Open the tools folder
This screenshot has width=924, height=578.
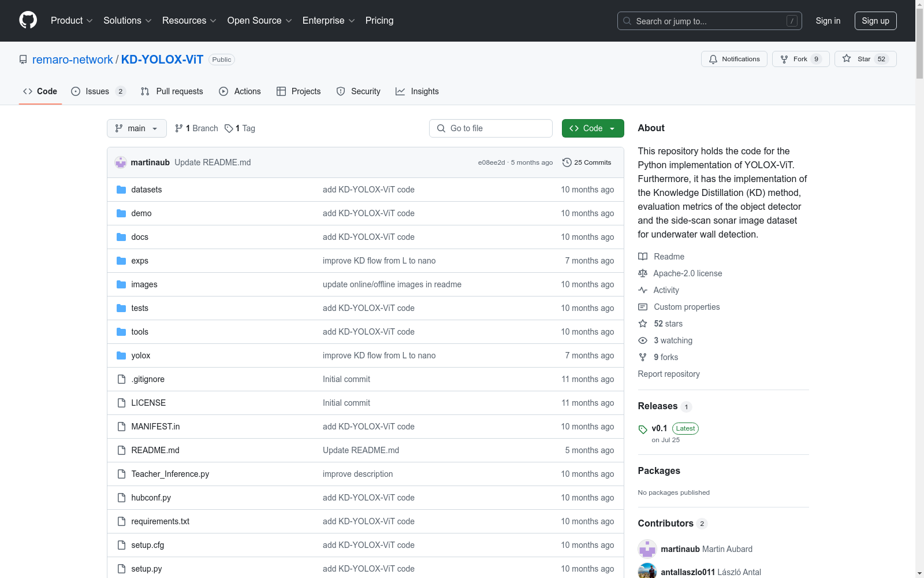point(140,332)
